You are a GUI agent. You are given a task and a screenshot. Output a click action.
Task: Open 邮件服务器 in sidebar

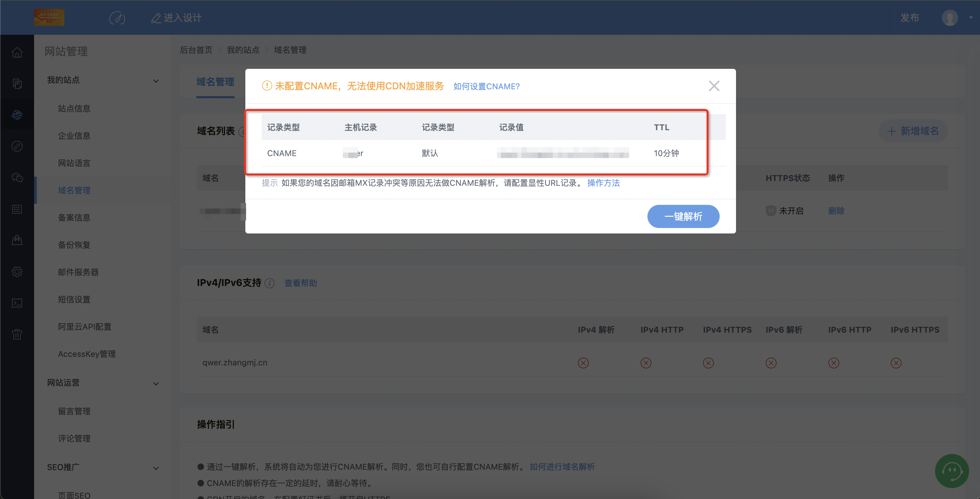[x=78, y=272]
